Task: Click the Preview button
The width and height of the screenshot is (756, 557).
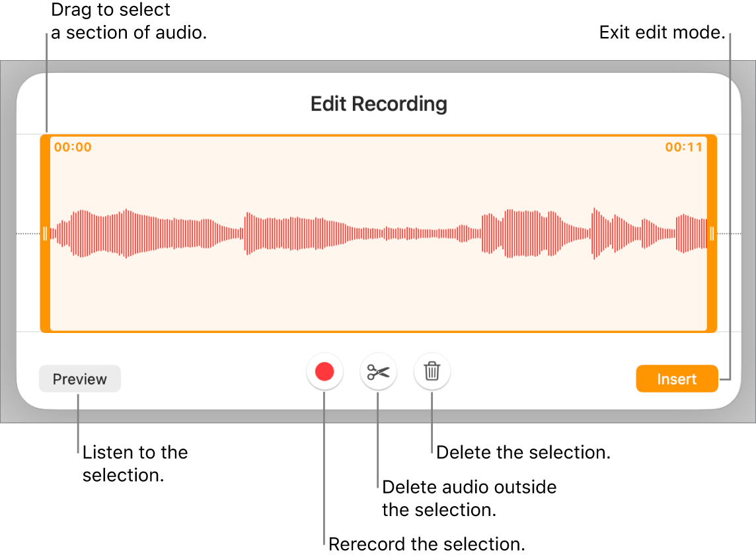Action: tap(79, 379)
